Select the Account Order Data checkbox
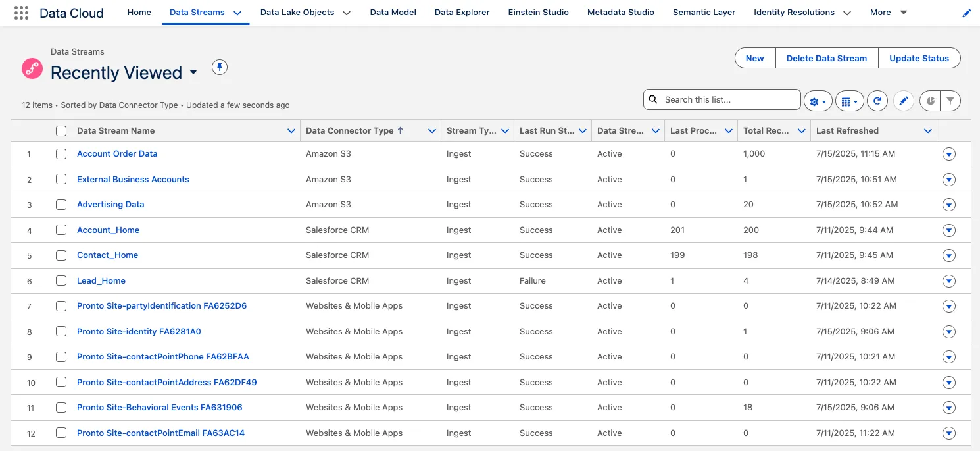The width and height of the screenshot is (980, 451). point(61,154)
